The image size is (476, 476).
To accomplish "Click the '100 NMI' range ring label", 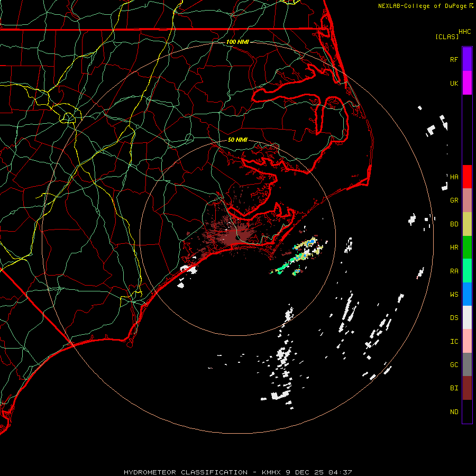I will coord(237,42).
